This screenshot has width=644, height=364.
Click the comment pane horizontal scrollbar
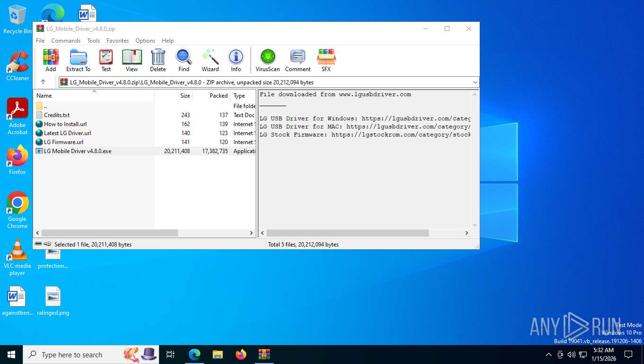[x=348, y=233]
